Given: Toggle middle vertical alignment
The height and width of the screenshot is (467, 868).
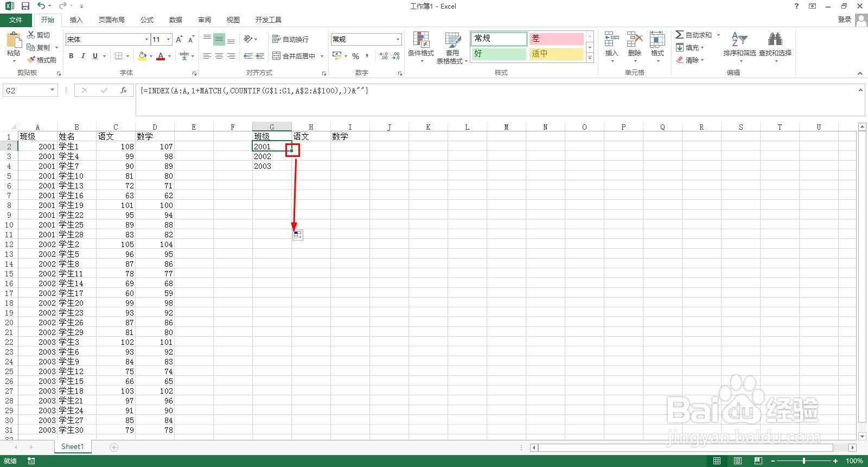Looking at the screenshot, I should [x=219, y=39].
